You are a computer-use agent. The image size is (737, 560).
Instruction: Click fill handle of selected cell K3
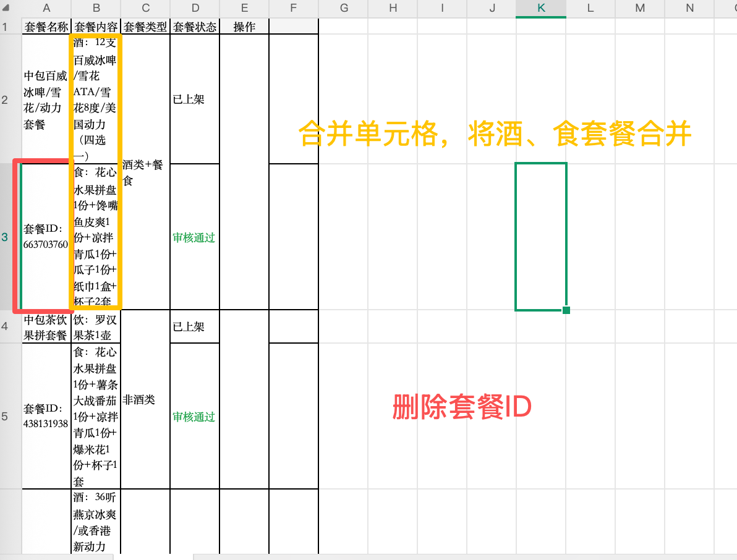click(x=566, y=310)
